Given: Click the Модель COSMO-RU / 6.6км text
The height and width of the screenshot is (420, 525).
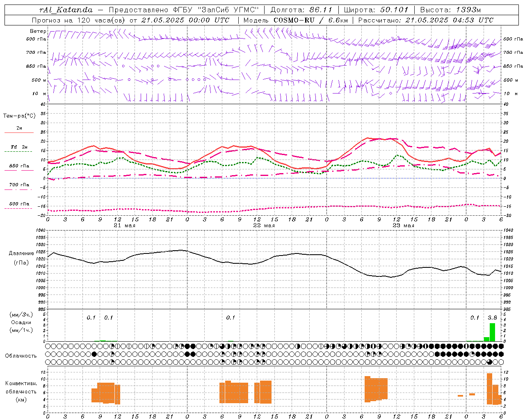Looking at the screenshot, I should tap(296, 20).
